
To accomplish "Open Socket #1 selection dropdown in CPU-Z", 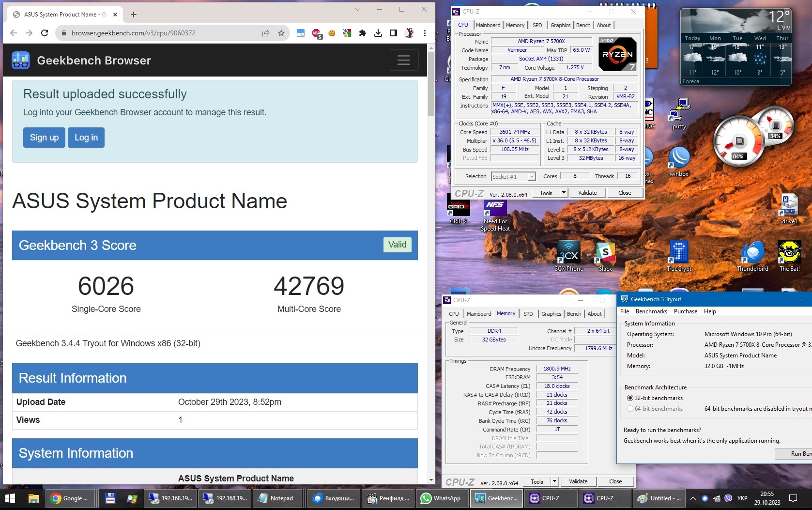I will [513, 177].
